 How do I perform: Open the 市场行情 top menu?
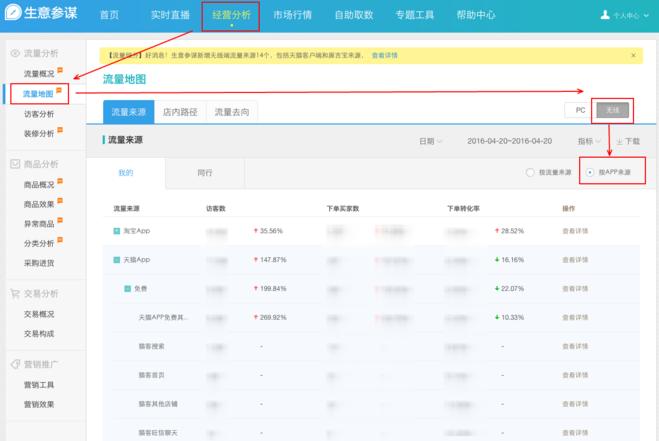click(293, 15)
